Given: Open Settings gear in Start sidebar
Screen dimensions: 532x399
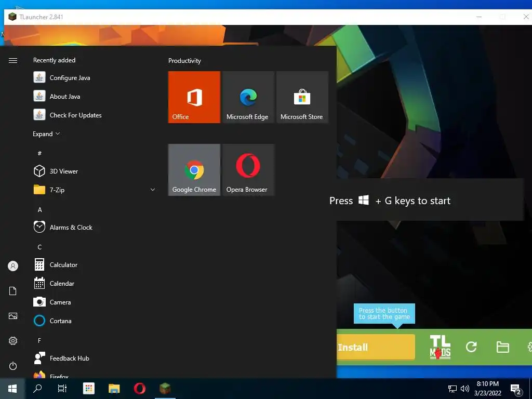Looking at the screenshot, I should coord(13,341).
